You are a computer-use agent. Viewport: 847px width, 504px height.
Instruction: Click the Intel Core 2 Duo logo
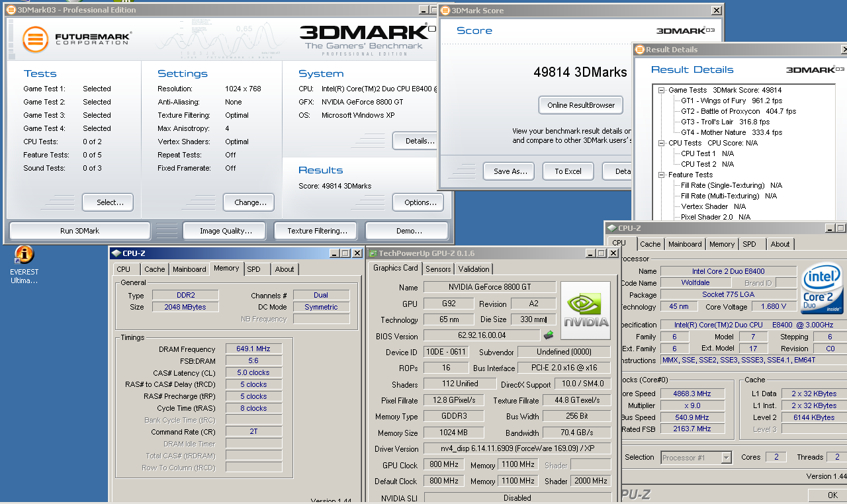pos(822,289)
